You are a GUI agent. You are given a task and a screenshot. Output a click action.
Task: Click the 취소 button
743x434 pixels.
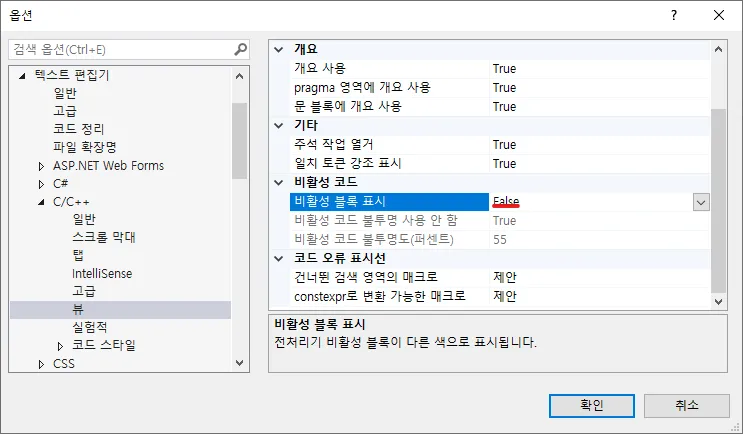686,405
